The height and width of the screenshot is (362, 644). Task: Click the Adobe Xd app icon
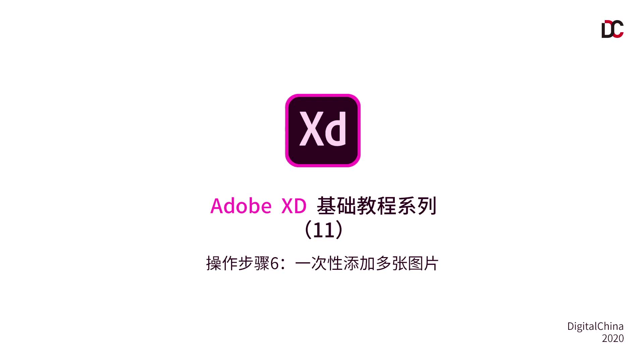(x=323, y=130)
